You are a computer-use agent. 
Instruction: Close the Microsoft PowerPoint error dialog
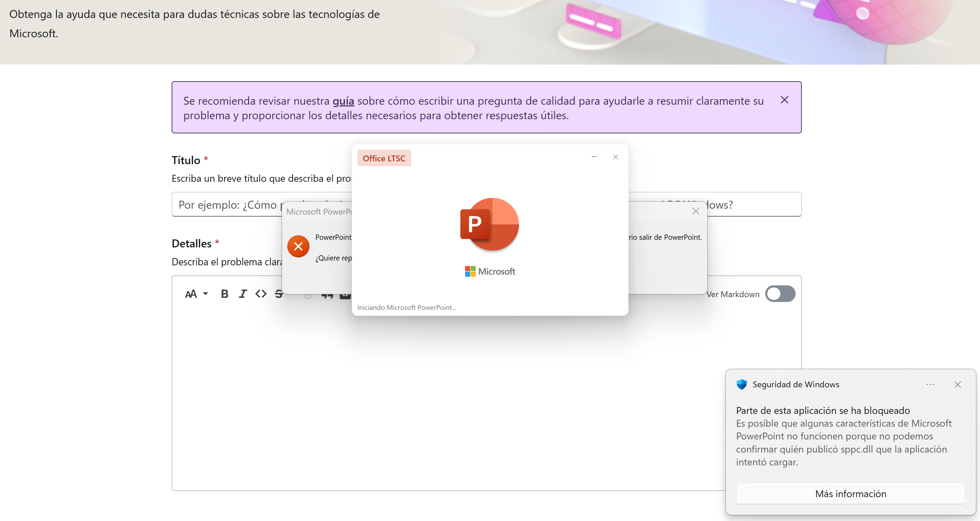tap(695, 211)
